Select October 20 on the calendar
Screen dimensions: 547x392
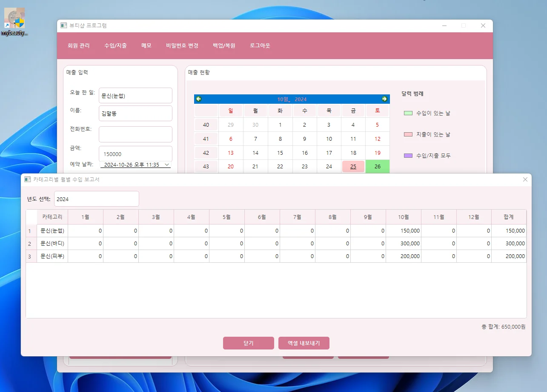pos(231,166)
